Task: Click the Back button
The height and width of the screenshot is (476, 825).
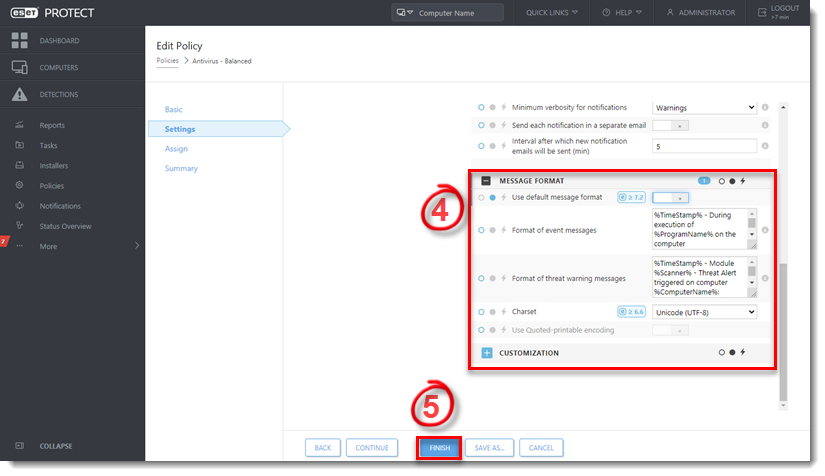Action: (x=323, y=448)
